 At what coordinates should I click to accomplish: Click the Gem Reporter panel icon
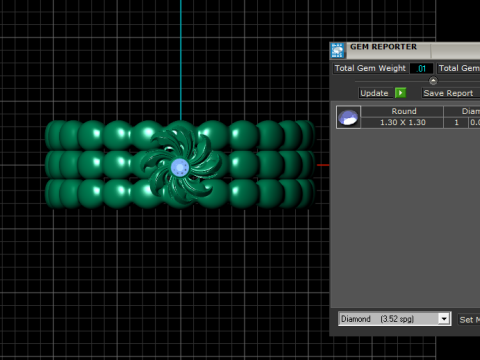pos(337,51)
